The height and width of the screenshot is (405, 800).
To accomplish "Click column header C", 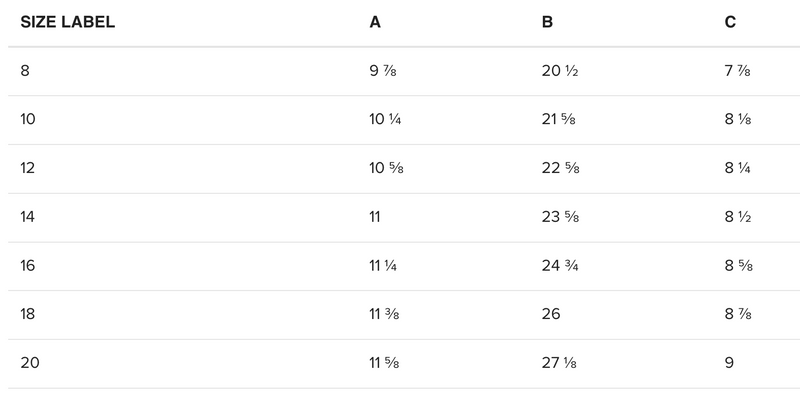I will [x=731, y=22].
